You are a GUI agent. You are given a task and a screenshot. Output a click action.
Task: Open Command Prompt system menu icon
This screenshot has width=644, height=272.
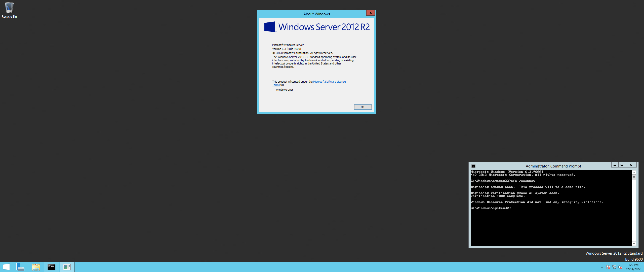point(473,166)
